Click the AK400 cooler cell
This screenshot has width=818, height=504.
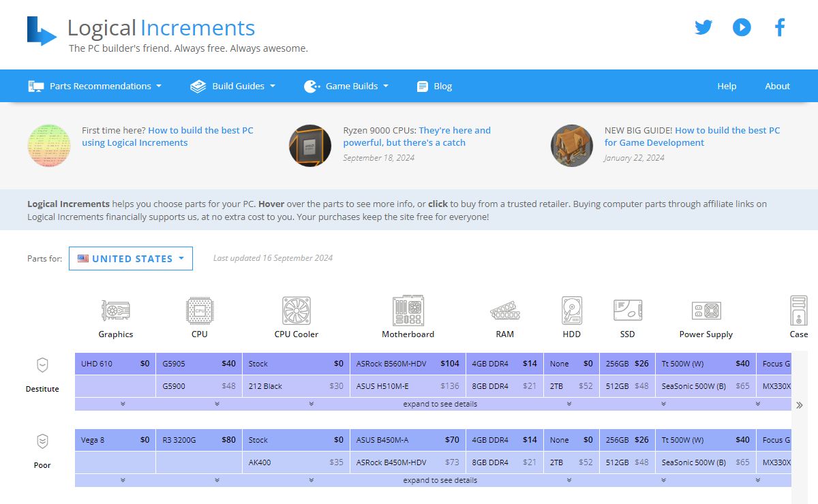coord(296,462)
